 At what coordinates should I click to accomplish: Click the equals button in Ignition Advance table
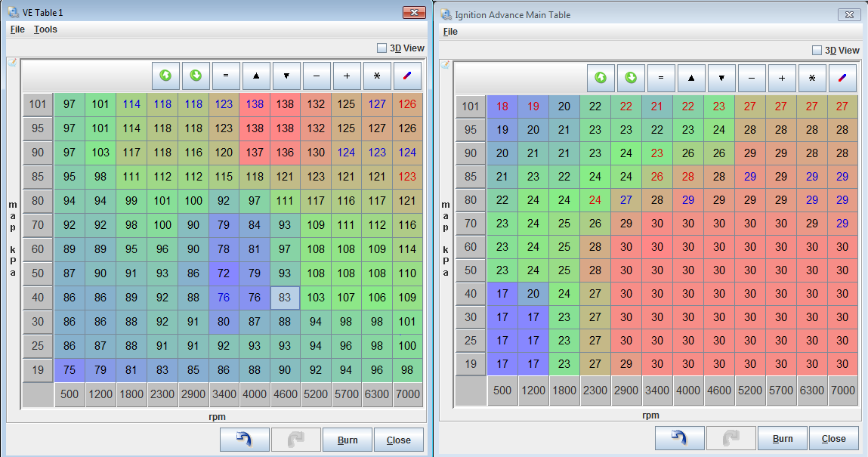(x=661, y=78)
